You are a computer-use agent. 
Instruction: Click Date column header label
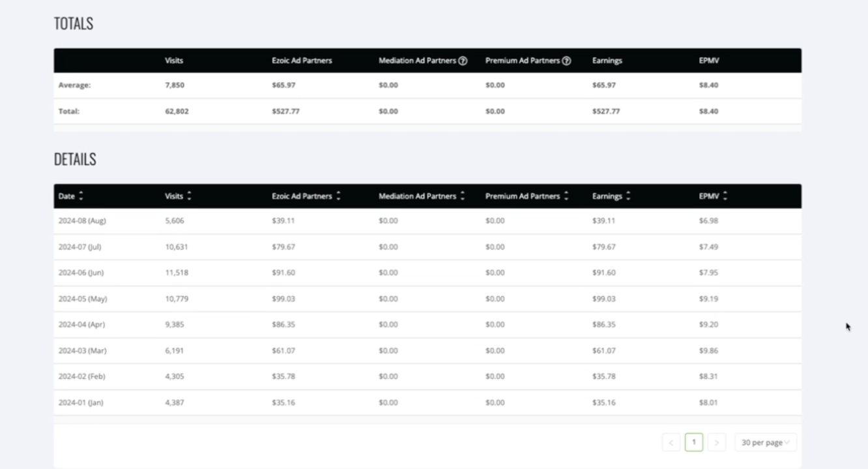coord(66,196)
